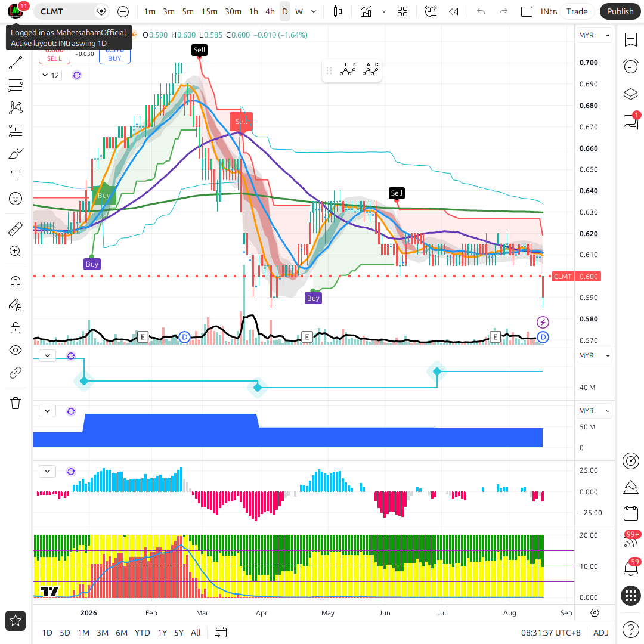The height and width of the screenshot is (644, 644).
Task: Open the watchlist panel
Action: (x=630, y=40)
